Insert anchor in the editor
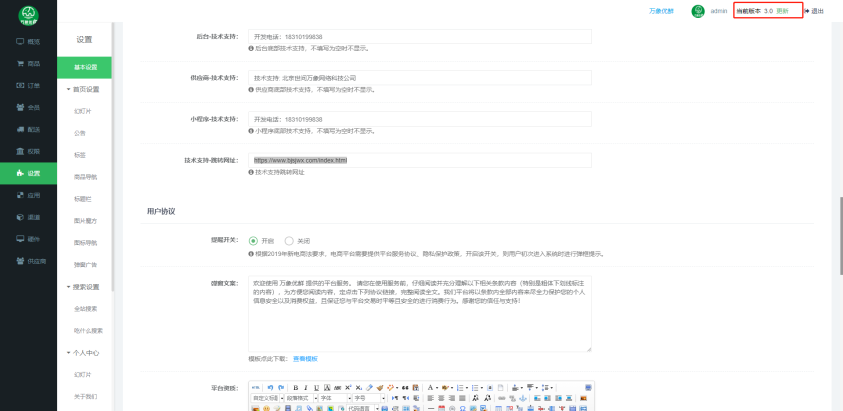This screenshot has height=411, width=843. point(523,398)
